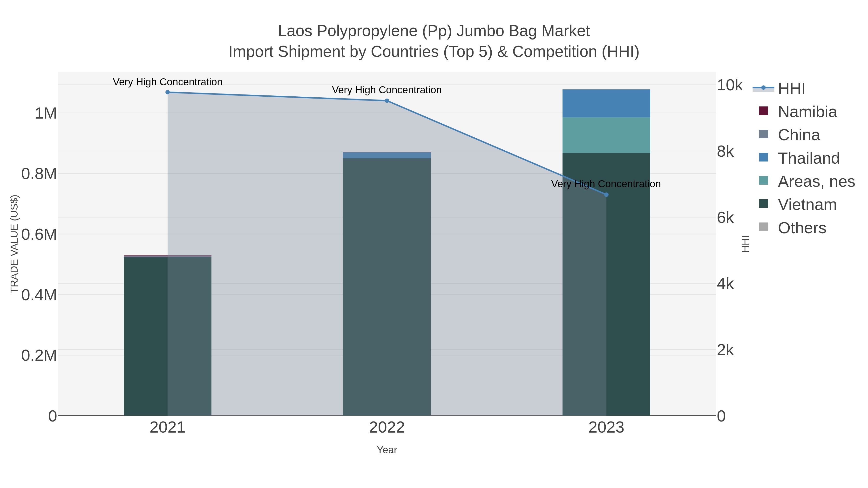Toggle the Others legend entry

pyautogui.click(x=792, y=228)
